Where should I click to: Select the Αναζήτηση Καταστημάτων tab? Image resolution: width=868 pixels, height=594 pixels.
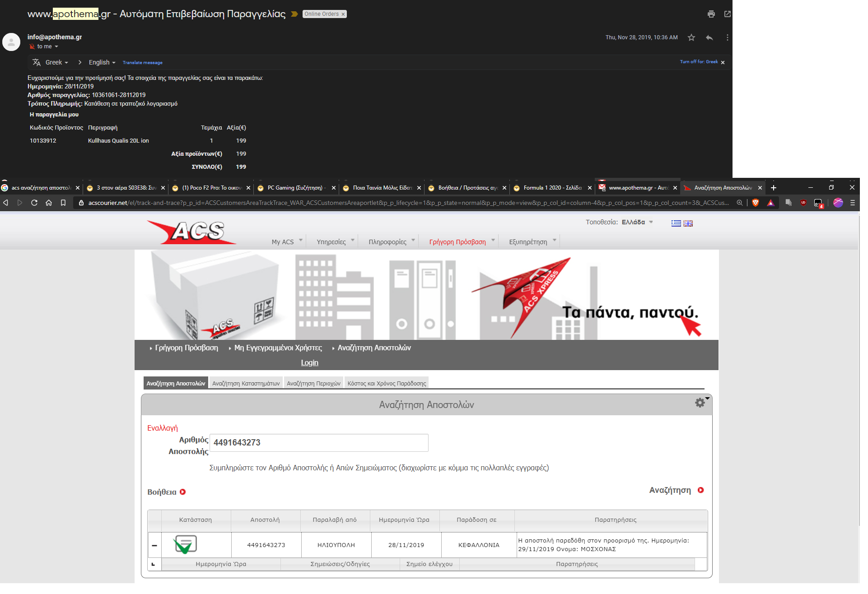point(246,383)
